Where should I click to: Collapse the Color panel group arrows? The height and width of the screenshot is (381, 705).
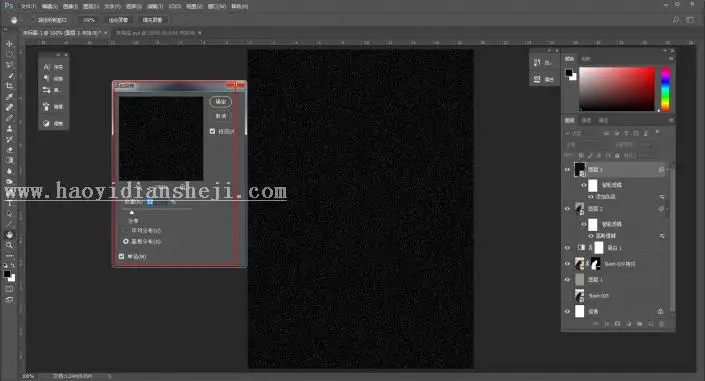665,51
